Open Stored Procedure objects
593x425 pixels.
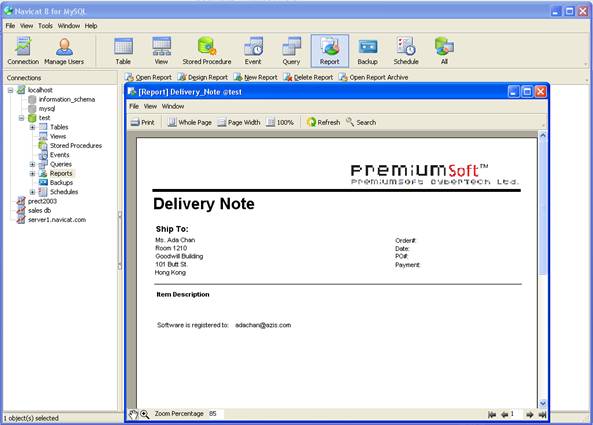(207, 51)
